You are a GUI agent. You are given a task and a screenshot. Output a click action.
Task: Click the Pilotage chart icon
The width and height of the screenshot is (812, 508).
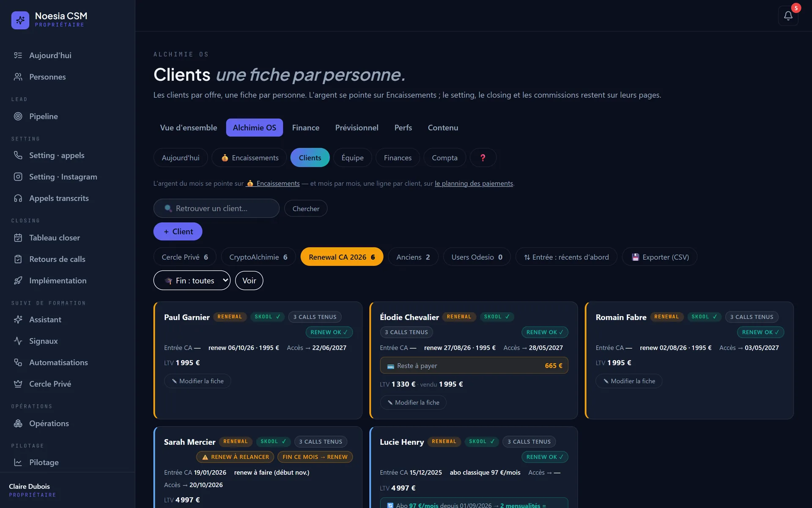pos(18,463)
